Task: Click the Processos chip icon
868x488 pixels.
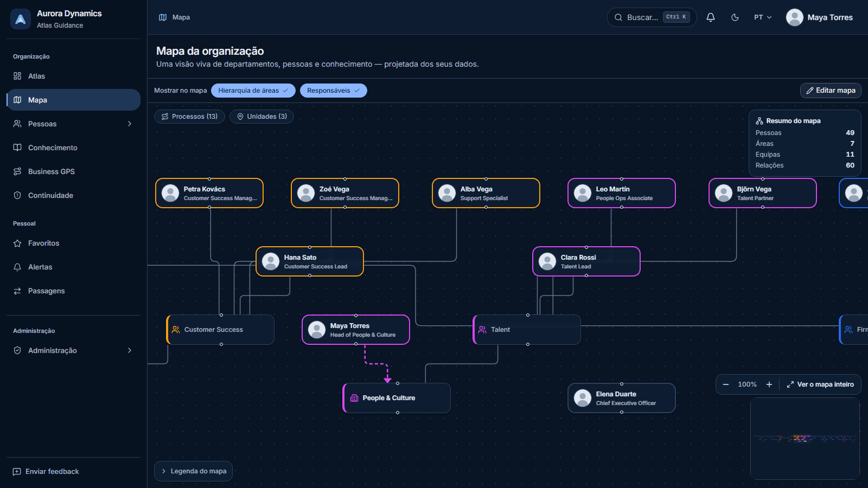Action: [x=165, y=117]
